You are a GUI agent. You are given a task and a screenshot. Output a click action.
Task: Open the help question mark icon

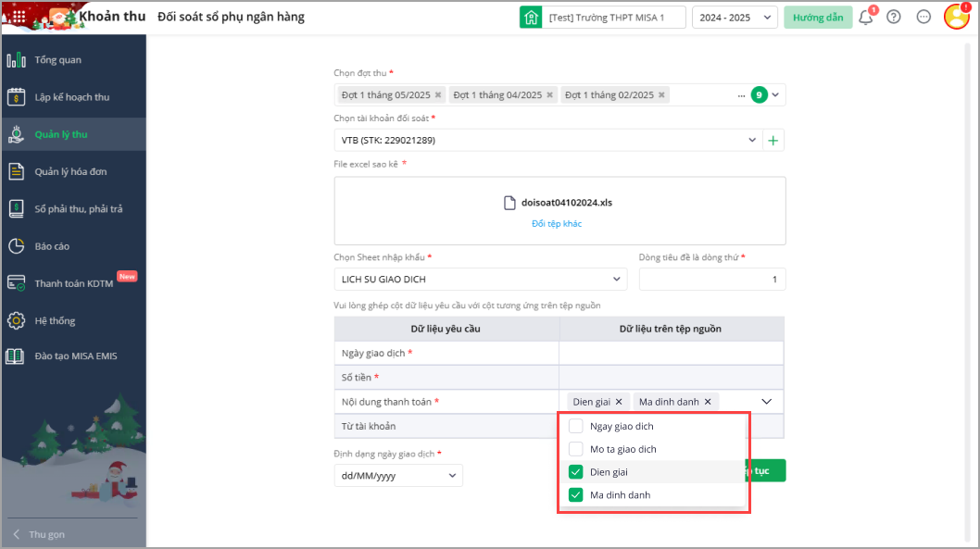point(894,17)
